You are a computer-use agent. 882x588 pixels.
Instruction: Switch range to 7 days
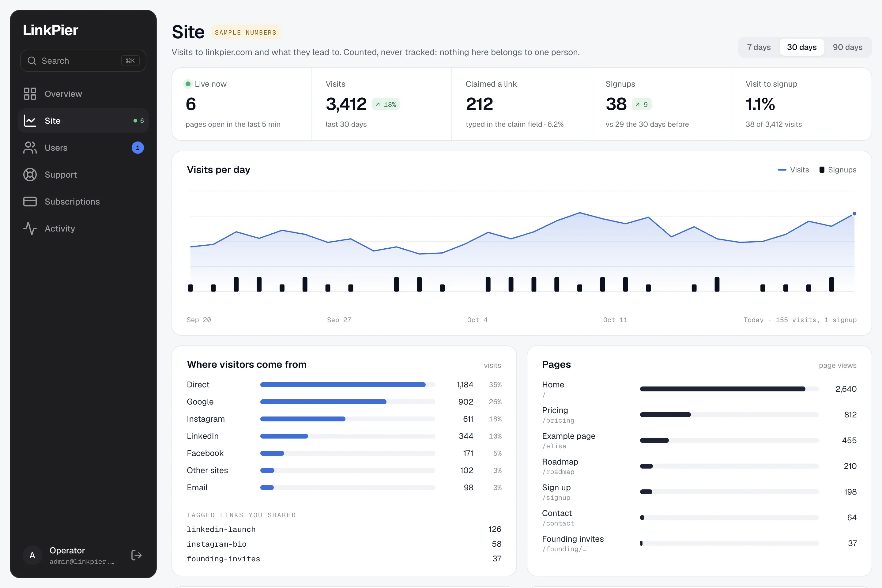tap(759, 47)
